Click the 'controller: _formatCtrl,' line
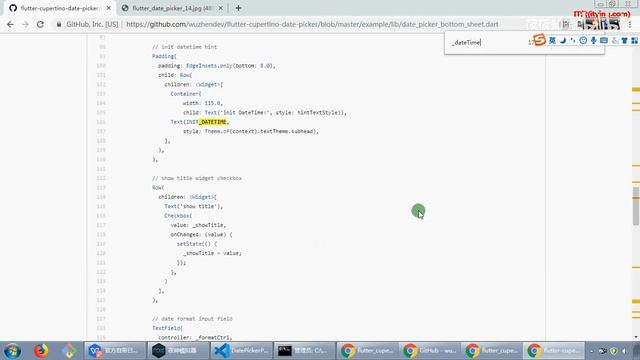Image resolution: width=640 pixels, height=360 pixels. (x=195, y=338)
